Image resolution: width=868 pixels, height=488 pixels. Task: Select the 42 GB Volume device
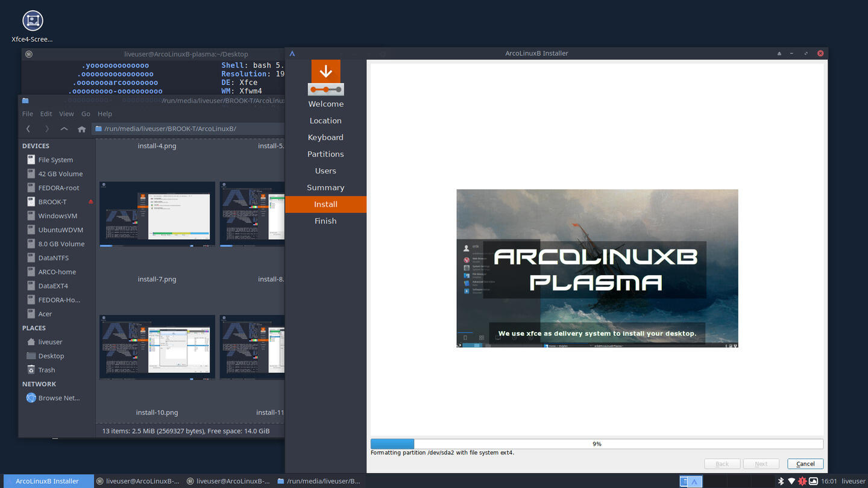(x=57, y=174)
